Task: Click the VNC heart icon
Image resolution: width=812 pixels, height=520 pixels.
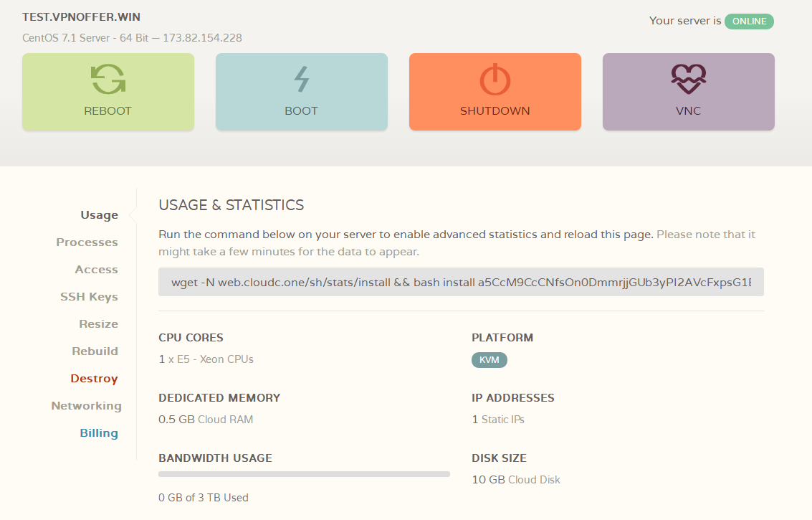Action: 689,80
